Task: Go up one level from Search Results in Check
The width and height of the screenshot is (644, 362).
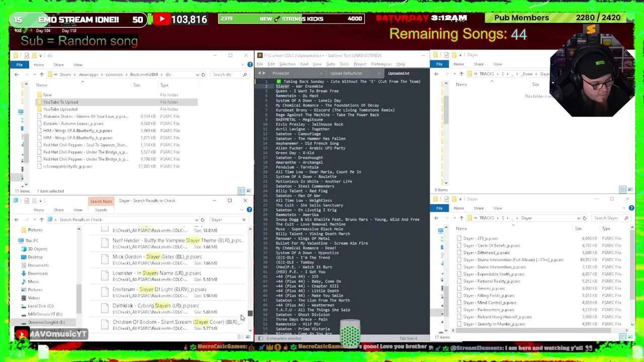Action: point(42,220)
